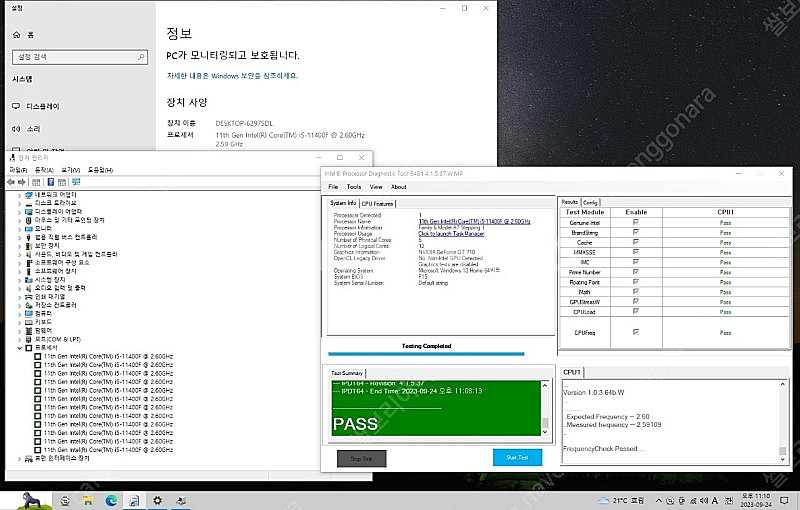Click the blue help icon in Device Manager toolbar

click(51, 182)
